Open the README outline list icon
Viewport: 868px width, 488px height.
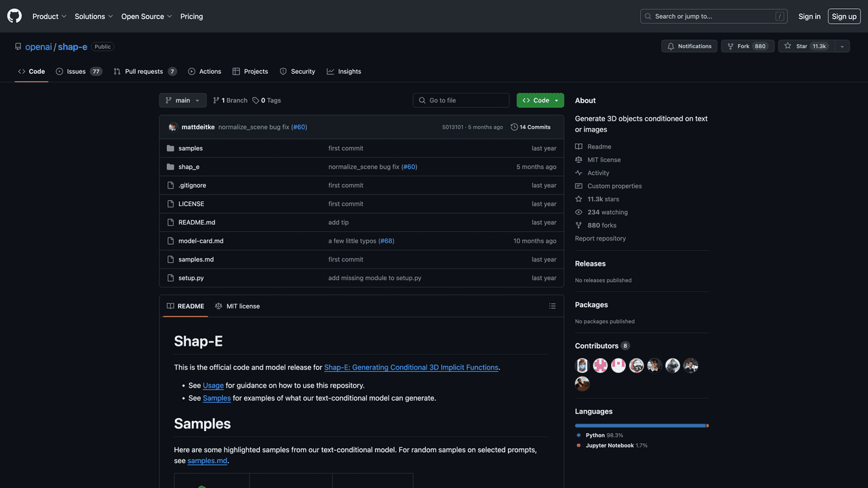tap(552, 306)
